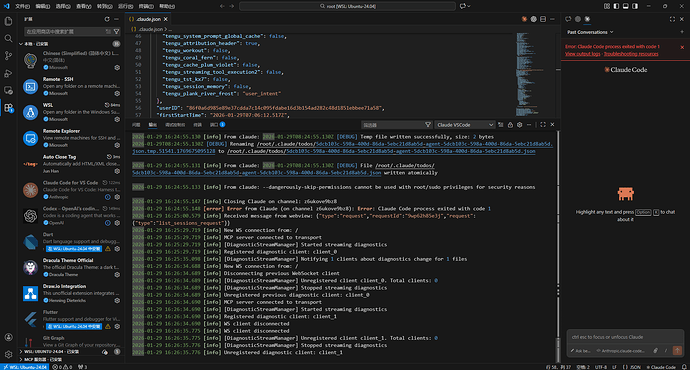Viewport: 690px width, 370px height.
Task: Start a new conversation with plus icon
Action: [x=682, y=32]
